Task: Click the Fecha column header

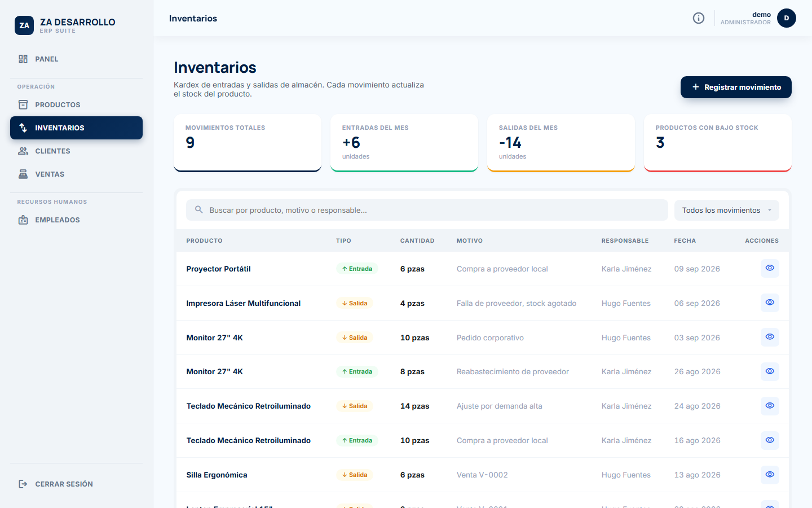Action: 685,240
